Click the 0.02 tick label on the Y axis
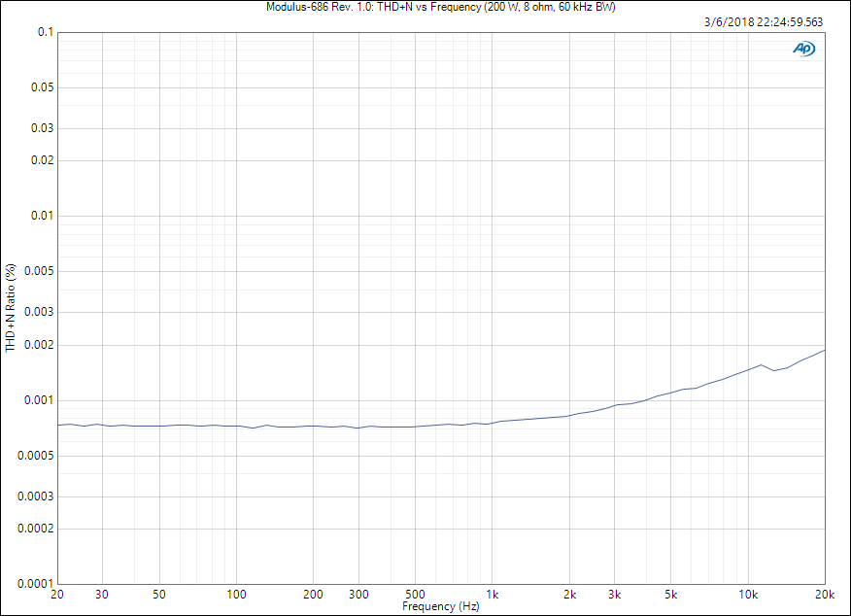Viewport: 851px width, 616px height. (x=43, y=160)
